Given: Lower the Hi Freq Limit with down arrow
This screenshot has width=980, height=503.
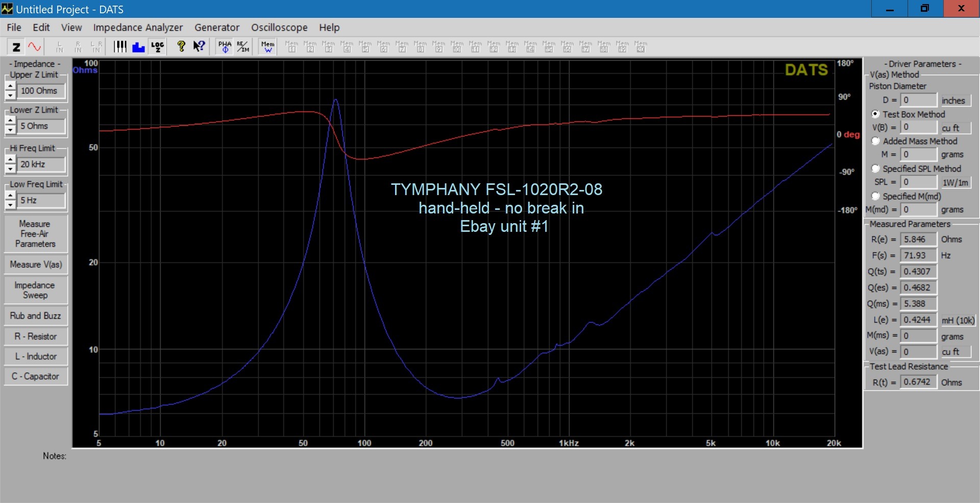Looking at the screenshot, I should (10, 169).
